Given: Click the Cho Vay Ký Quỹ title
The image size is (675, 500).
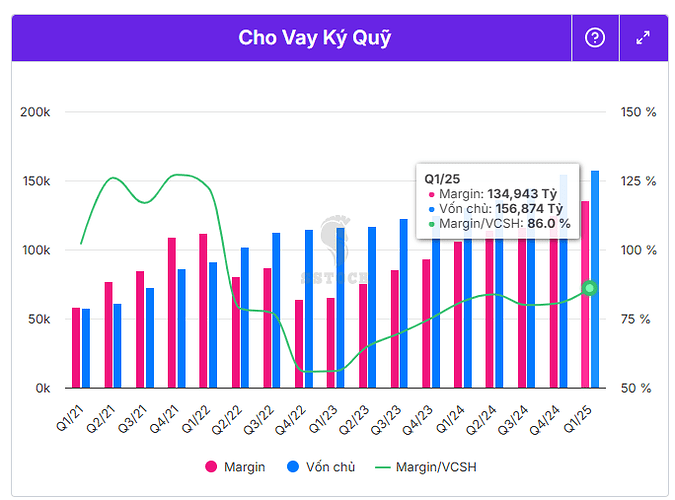Looking at the screenshot, I should 314,38.
